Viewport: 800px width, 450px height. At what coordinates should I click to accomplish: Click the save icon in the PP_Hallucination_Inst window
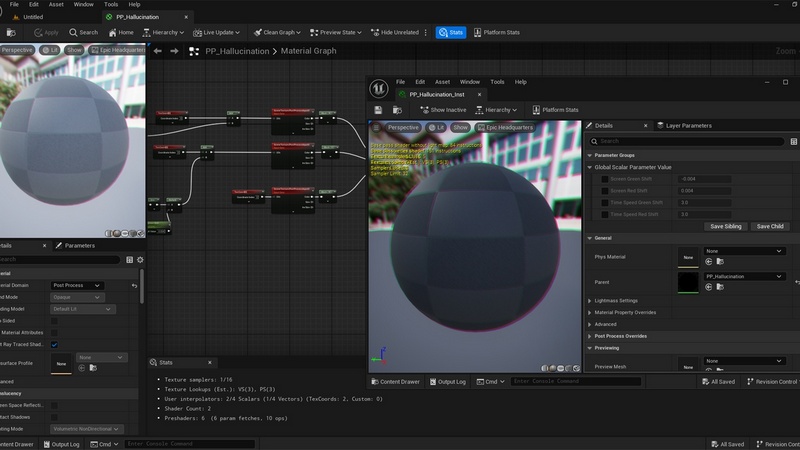click(x=378, y=110)
